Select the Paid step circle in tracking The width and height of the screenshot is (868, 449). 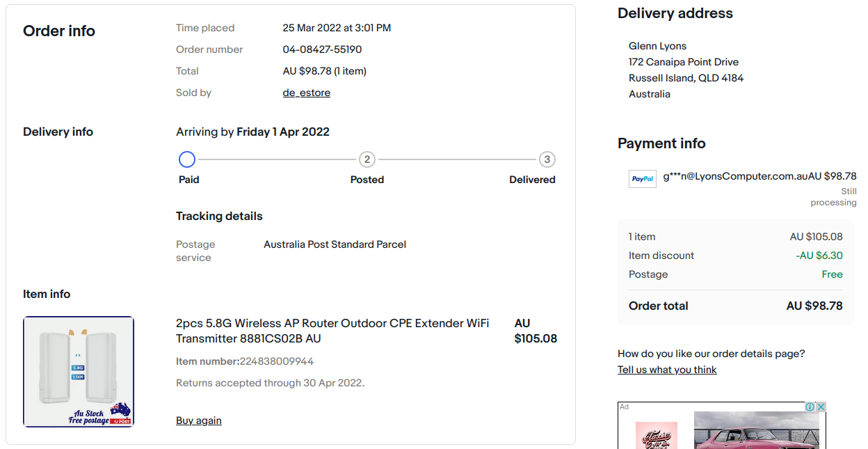186,159
